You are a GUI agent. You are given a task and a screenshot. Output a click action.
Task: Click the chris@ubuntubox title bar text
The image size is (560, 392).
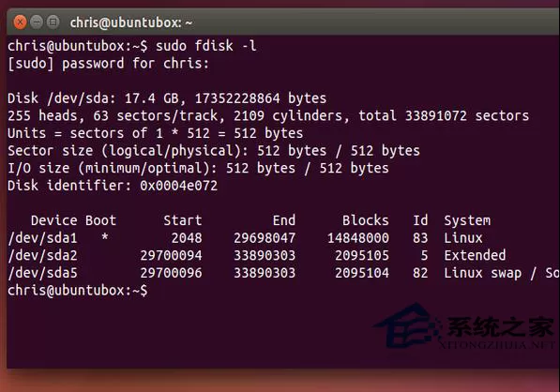pos(131,23)
